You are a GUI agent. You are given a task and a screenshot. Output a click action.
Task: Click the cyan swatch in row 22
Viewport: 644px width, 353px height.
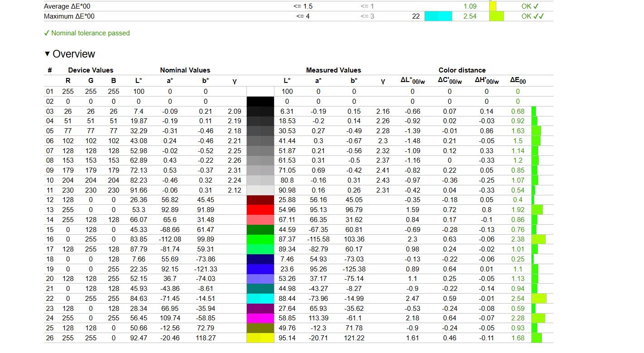(x=260, y=299)
